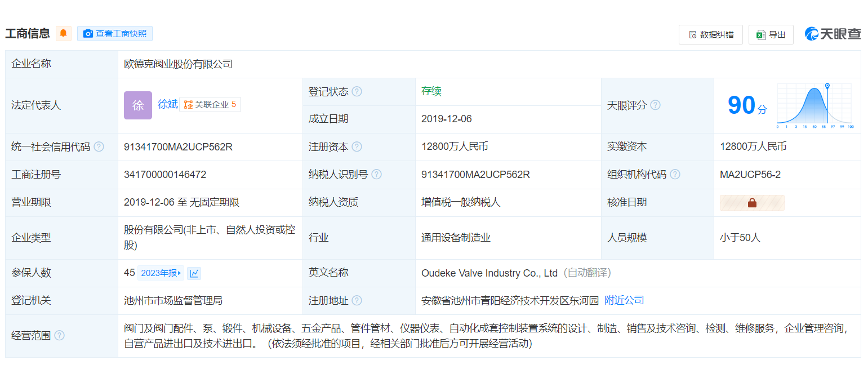This screenshot has height=387, width=868.
Task: Click the staff size value 小于50人
Action: click(x=740, y=238)
